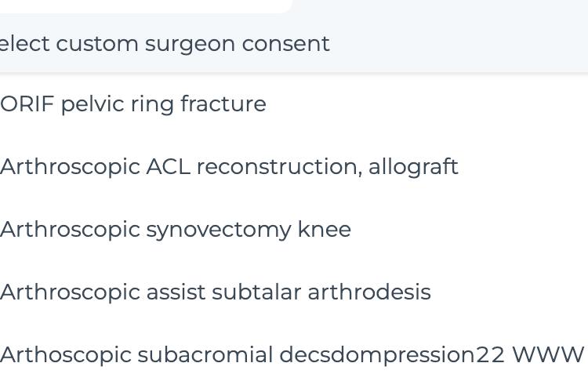Pick Arthroscopic synovectomy knee from the list
Image resolution: width=588 pixels, height=392 pixels.
[294, 229]
